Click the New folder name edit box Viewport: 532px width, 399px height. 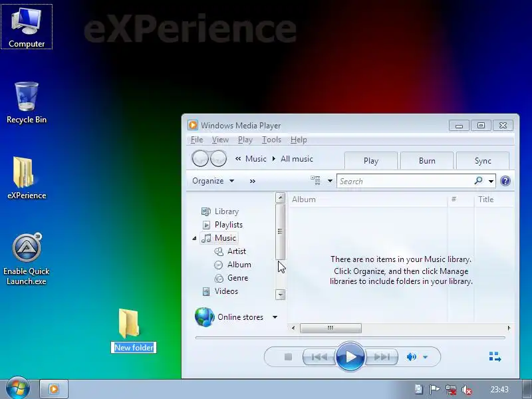coord(134,347)
